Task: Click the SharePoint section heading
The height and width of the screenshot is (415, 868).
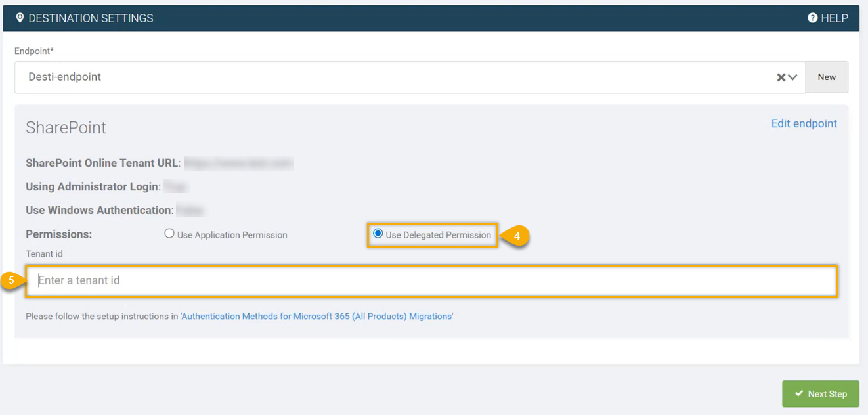Action: (x=66, y=127)
